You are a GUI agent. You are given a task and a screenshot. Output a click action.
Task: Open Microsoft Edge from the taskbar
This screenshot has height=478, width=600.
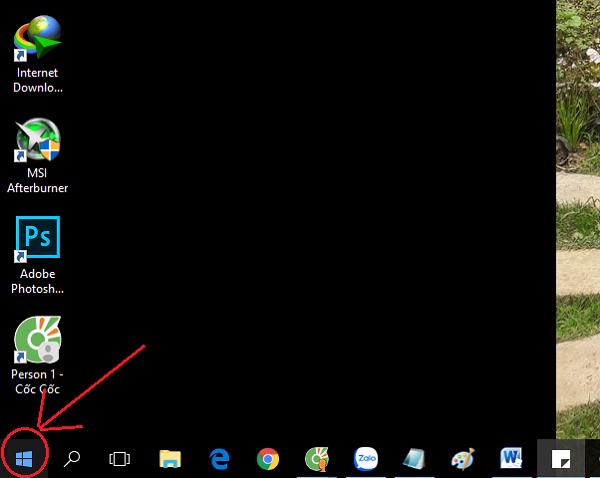click(x=219, y=459)
